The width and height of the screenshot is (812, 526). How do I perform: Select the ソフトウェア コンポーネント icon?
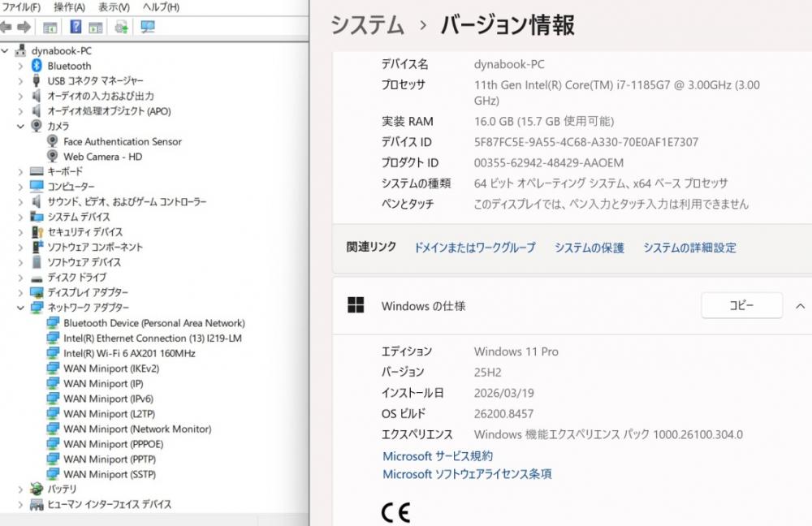37,247
